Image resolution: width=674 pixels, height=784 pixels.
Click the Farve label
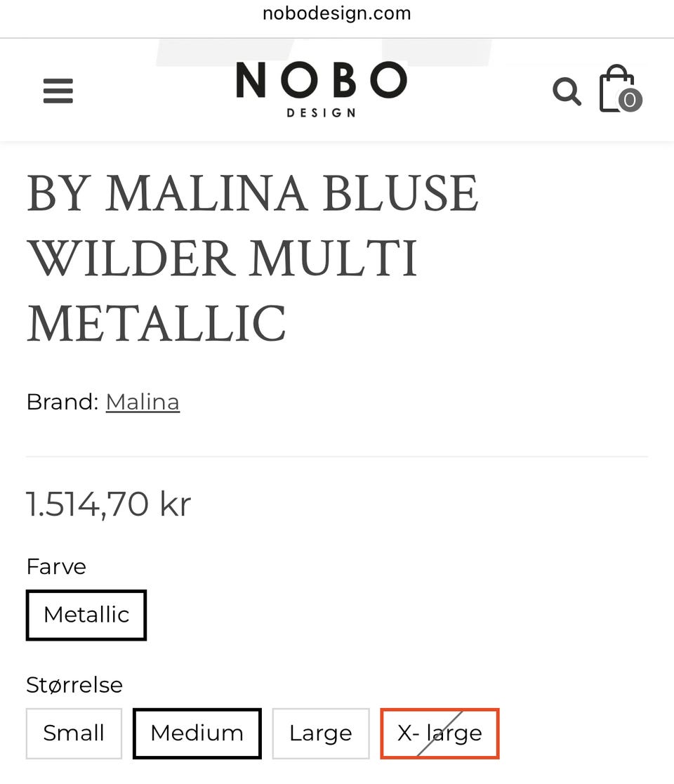click(x=56, y=566)
